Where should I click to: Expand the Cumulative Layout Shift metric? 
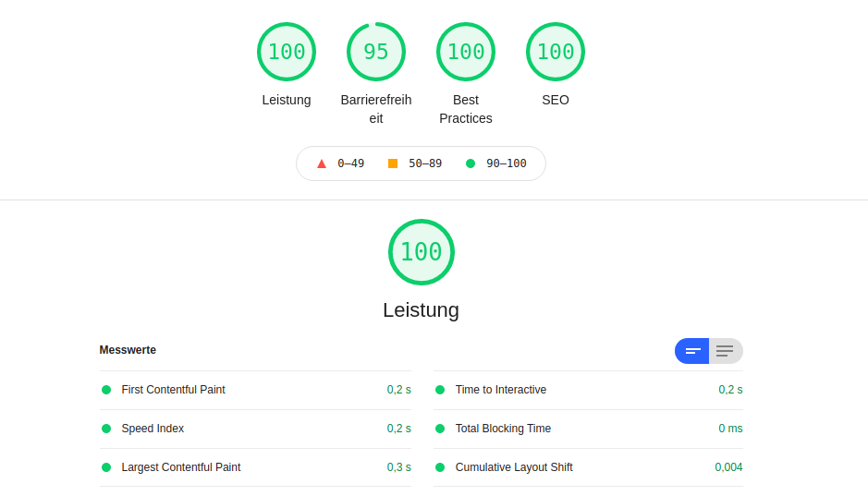point(588,467)
